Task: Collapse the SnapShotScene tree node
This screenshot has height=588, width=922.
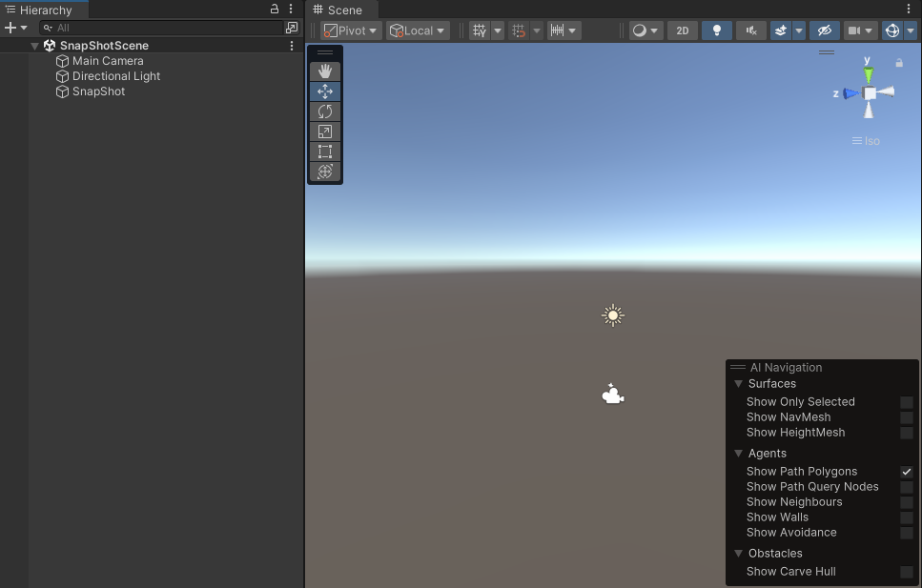Action: tap(34, 46)
